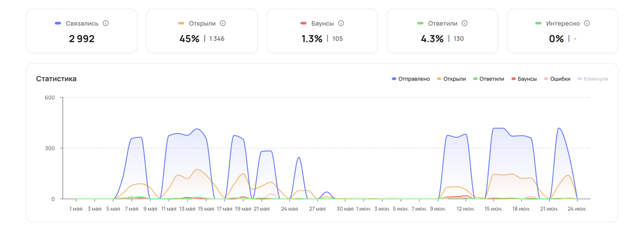Image resolution: width=644 pixels, height=228 pixels.
Task: Click 15 мая label on chart axis
Action: pyautogui.click(x=206, y=209)
